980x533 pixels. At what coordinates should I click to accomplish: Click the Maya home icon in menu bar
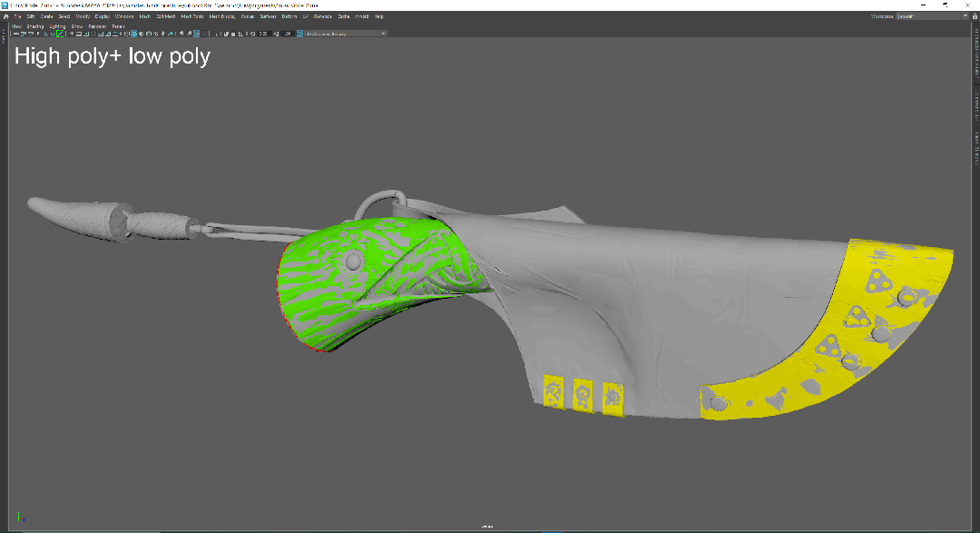[x=6, y=16]
